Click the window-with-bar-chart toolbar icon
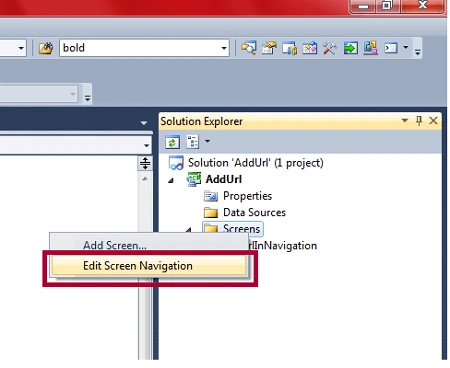This screenshot has width=450, height=368. pyautogui.click(x=289, y=48)
